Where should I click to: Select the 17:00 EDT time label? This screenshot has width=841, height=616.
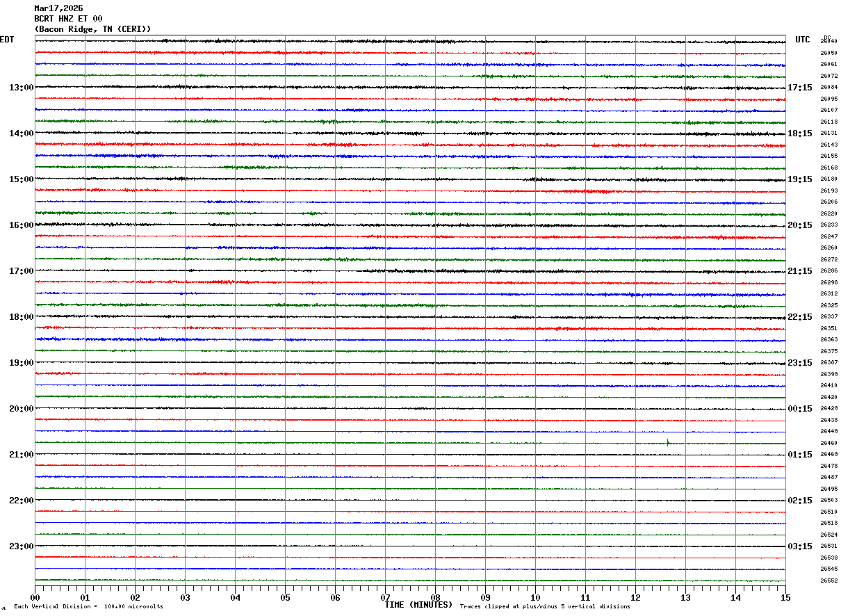tap(22, 271)
